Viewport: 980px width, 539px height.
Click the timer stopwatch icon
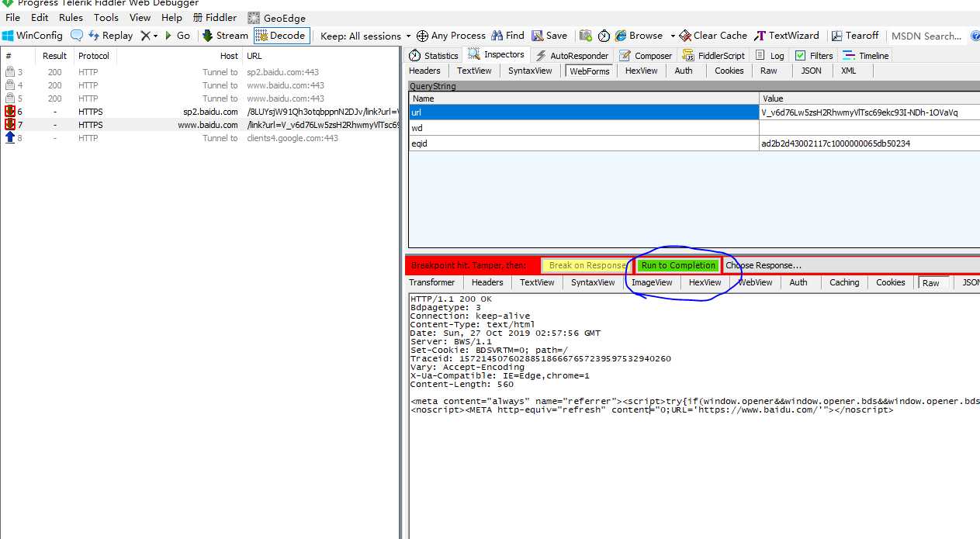604,36
